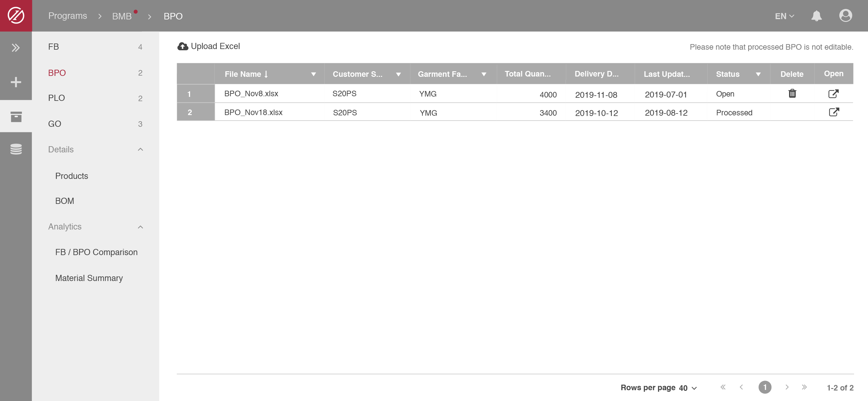Click Upload Excel button
This screenshot has height=401, width=868.
[x=209, y=46]
